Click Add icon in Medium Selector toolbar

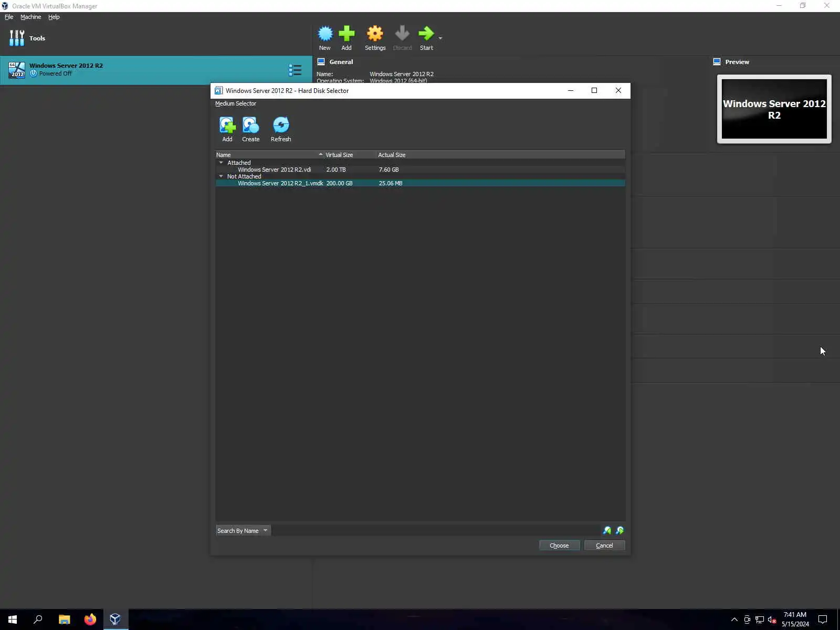227,125
